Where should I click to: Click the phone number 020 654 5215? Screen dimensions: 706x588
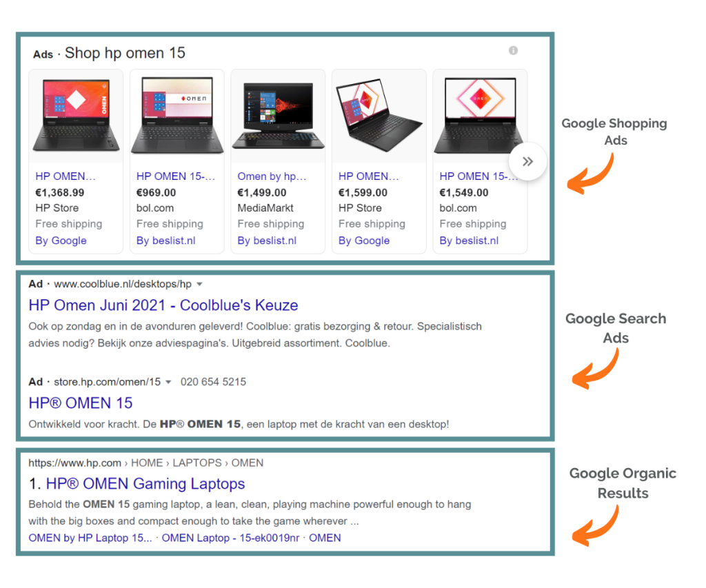[213, 382]
